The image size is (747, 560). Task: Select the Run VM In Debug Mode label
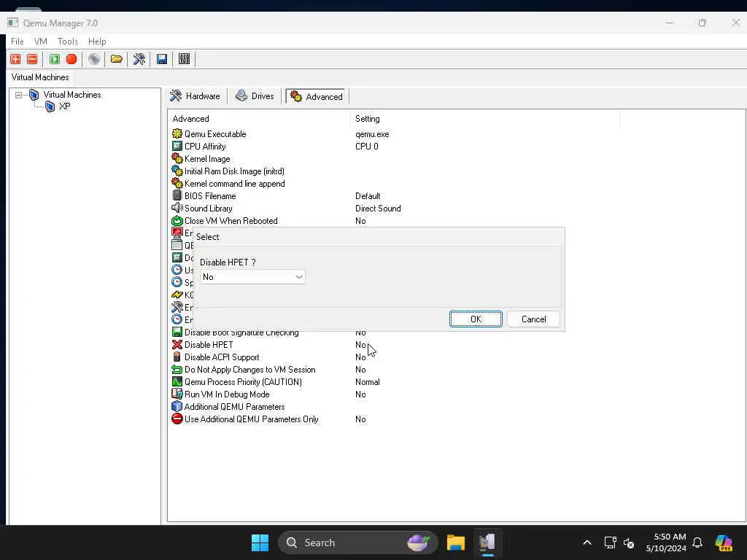click(x=227, y=394)
